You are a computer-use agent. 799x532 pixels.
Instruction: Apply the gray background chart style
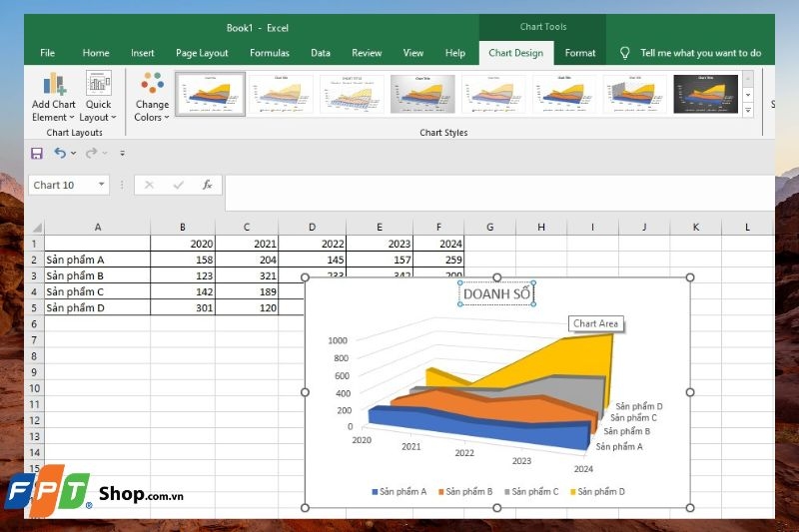click(x=422, y=94)
